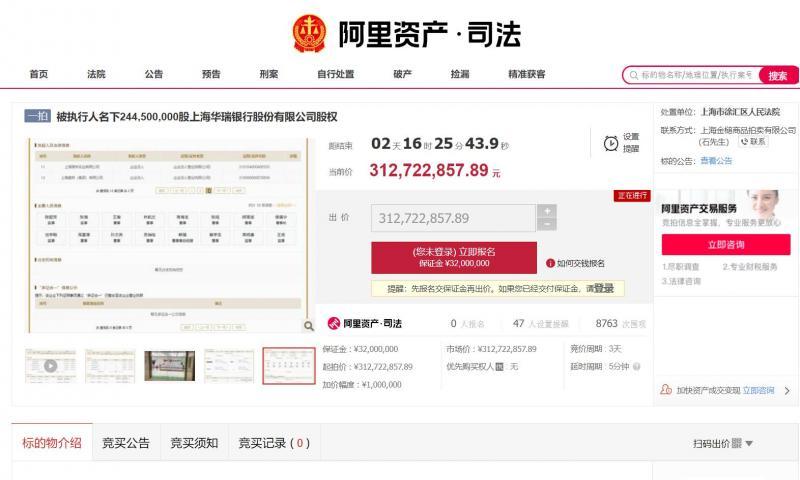
Task: Select the second thumbnail image
Action: click(110, 365)
